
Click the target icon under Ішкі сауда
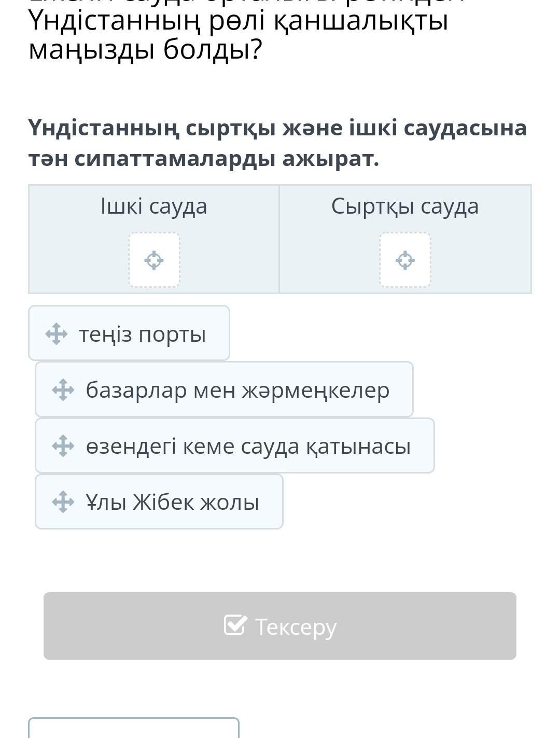click(154, 260)
